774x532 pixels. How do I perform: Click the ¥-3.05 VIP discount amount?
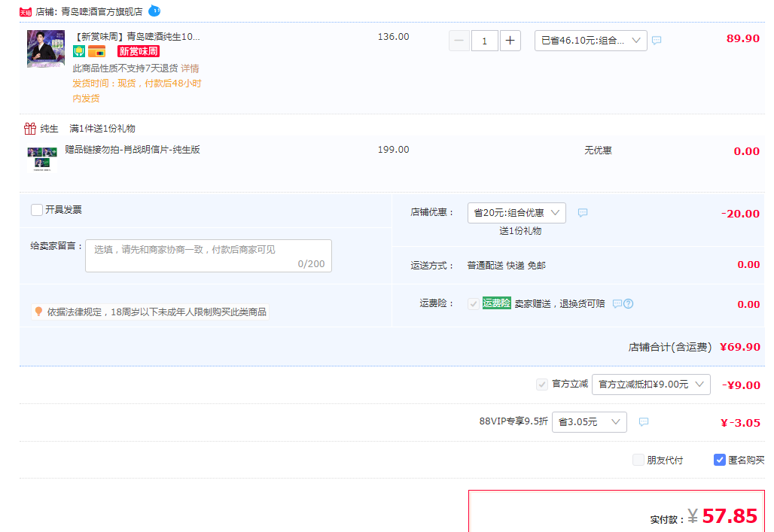(740, 423)
